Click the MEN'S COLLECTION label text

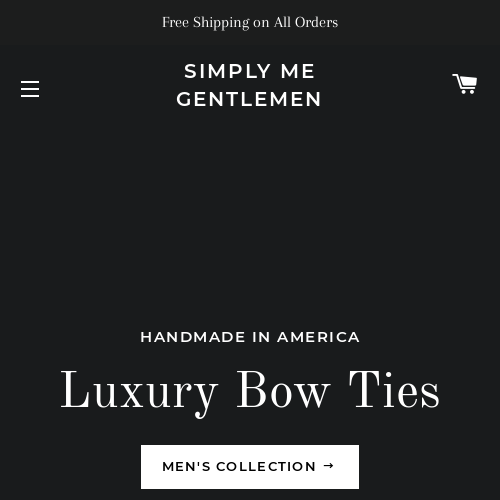coord(239,467)
